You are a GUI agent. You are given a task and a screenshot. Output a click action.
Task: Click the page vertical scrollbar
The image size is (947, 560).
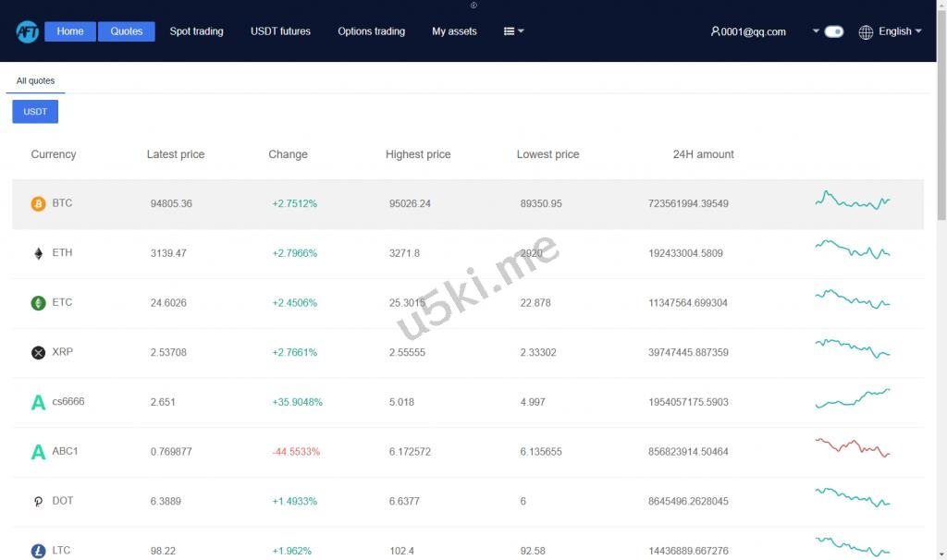pyautogui.click(x=941, y=139)
